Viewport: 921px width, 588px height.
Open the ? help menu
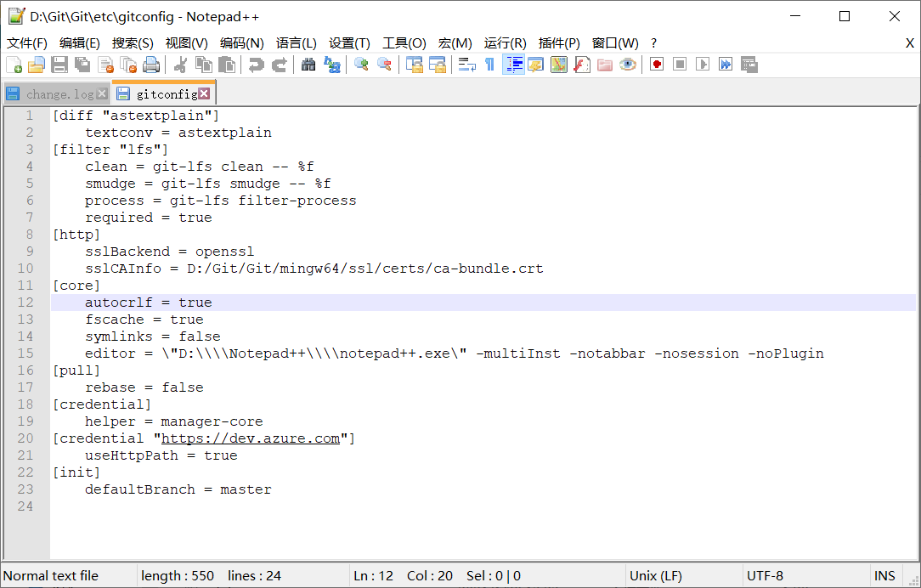pos(653,42)
